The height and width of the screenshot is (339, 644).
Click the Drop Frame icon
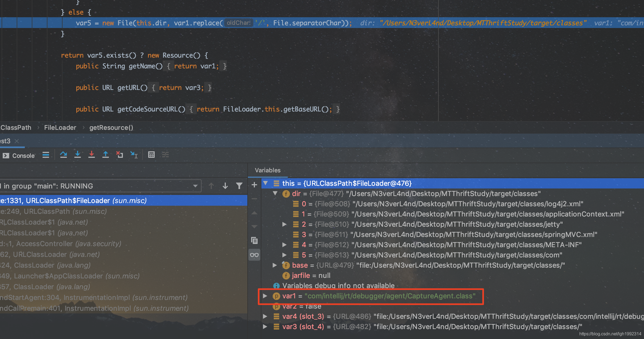[x=120, y=155]
